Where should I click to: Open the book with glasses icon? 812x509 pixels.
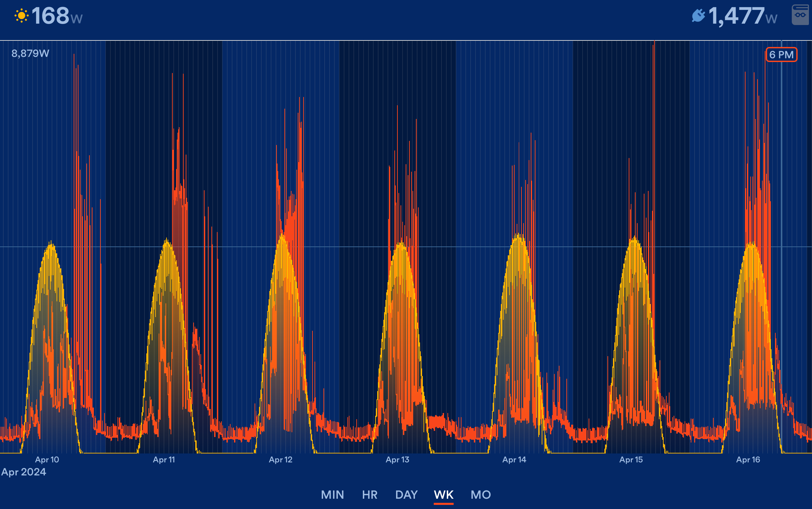(800, 15)
